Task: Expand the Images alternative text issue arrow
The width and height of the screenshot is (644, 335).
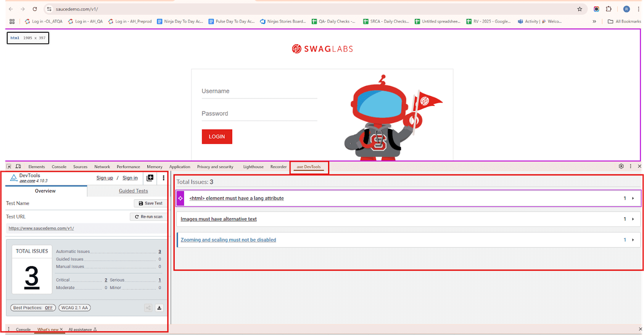Action: 633,219
